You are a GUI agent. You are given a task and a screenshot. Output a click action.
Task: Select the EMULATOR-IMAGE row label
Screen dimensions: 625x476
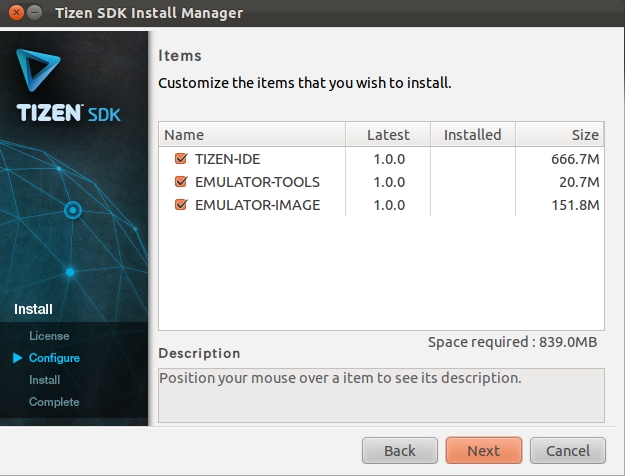[257, 205]
